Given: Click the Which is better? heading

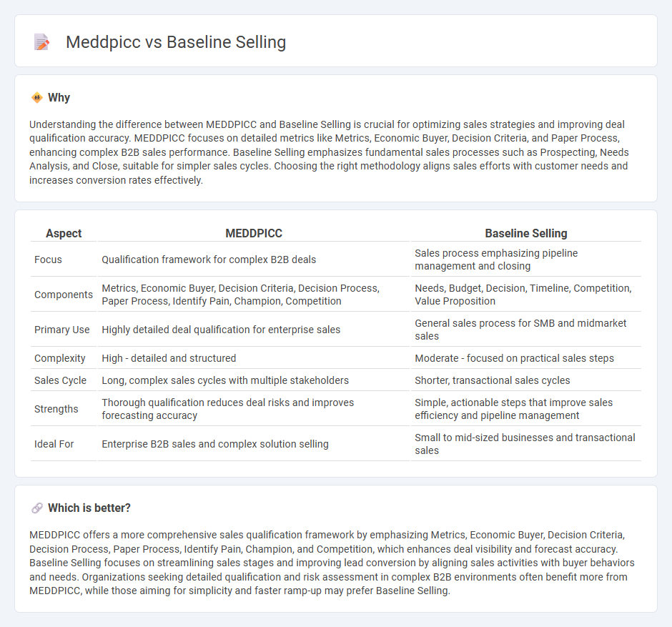Looking at the screenshot, I should point(89,508).
